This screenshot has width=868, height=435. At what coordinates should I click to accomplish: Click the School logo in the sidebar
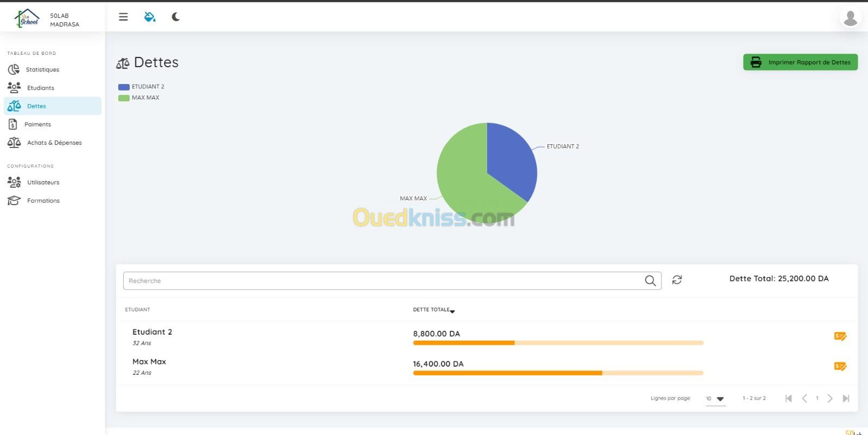point(27,18)
